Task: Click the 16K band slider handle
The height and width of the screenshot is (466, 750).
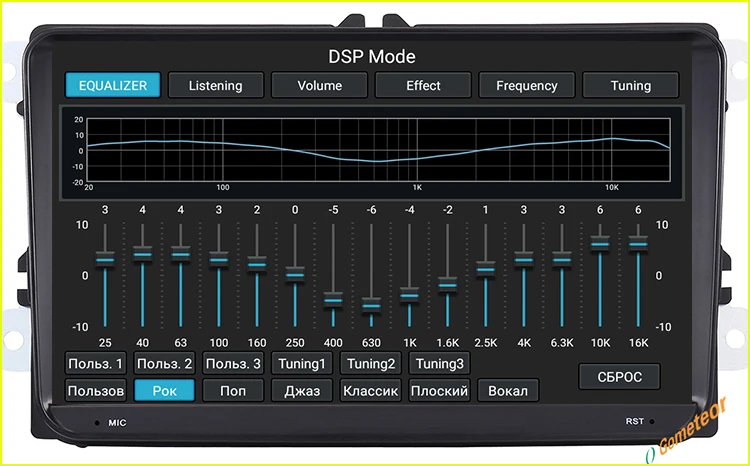Action: point(638,244)
